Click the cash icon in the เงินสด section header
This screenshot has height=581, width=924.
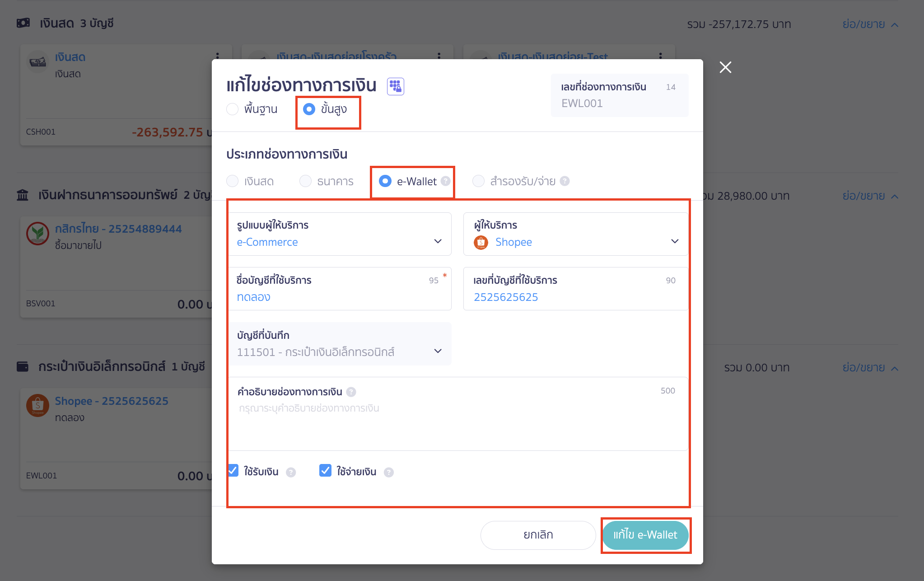[x=24, y=23]
